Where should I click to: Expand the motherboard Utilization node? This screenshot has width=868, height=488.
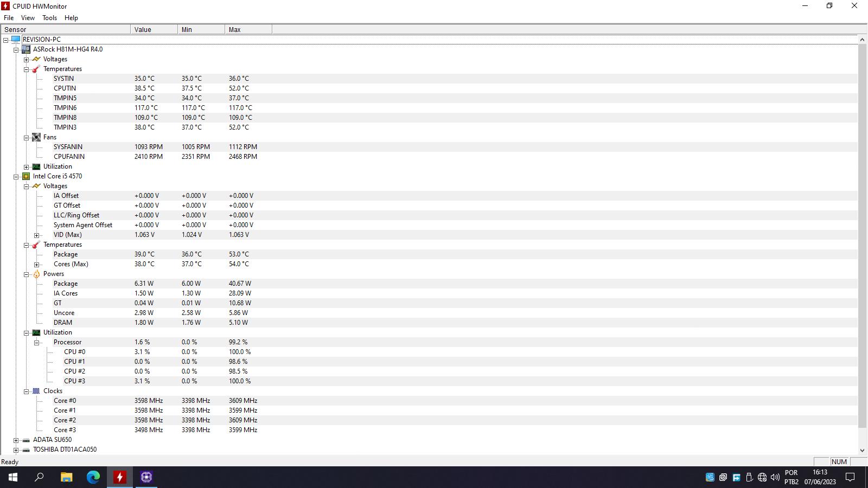pos(26,167)
